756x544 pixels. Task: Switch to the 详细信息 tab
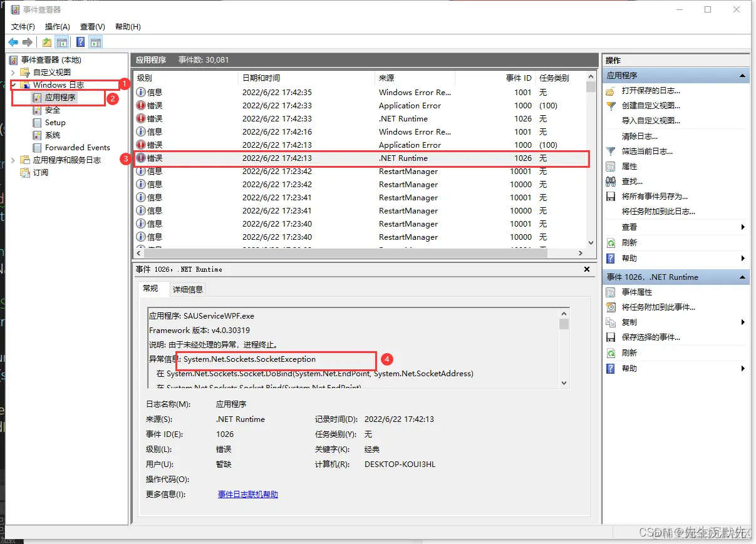(x=188, y=289)
